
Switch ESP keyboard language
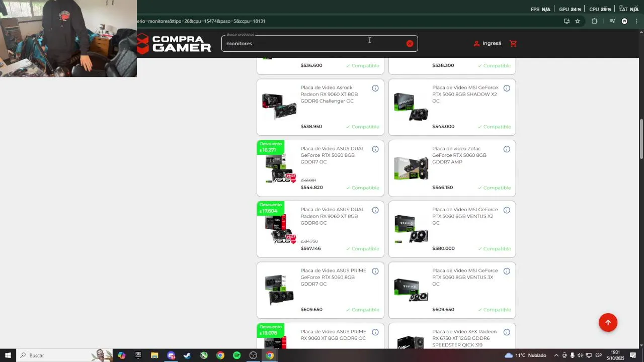598,355
